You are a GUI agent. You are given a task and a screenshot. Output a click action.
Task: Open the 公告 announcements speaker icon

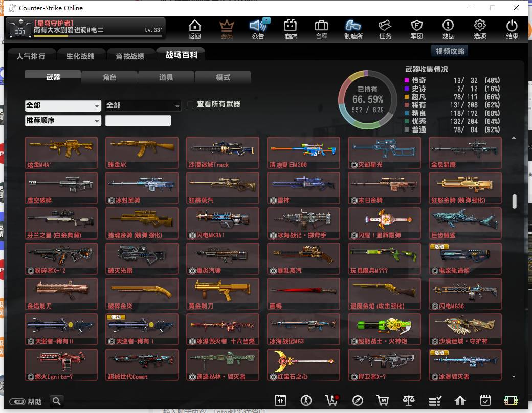(x=258, y=29)
